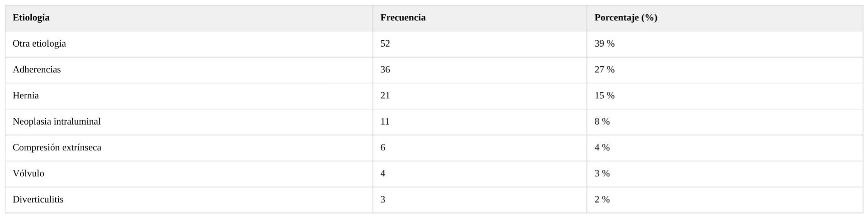The width and height of the screenshot is (868, 221).
Task: Select the Vólvulo row label
Action: tap(28, 173)
